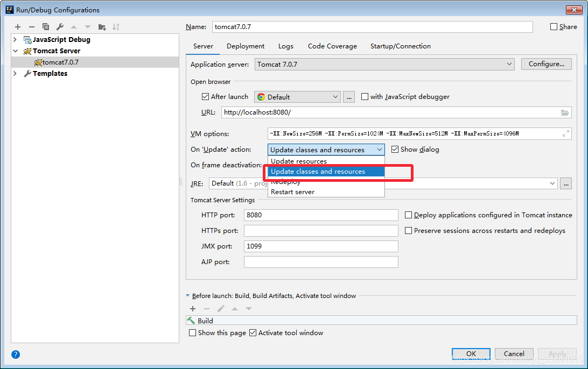588x369 pixels.
Task: Copy the selected configuration
Action: tap(46, 27)
